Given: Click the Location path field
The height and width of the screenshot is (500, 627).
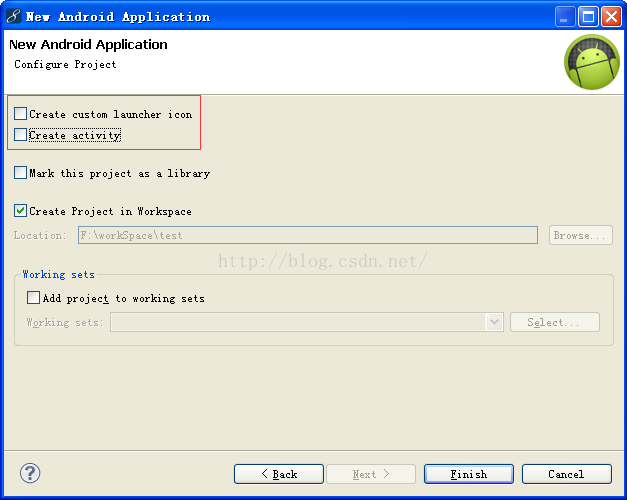Looking at the screenshot, I should [x=308, y=235].
